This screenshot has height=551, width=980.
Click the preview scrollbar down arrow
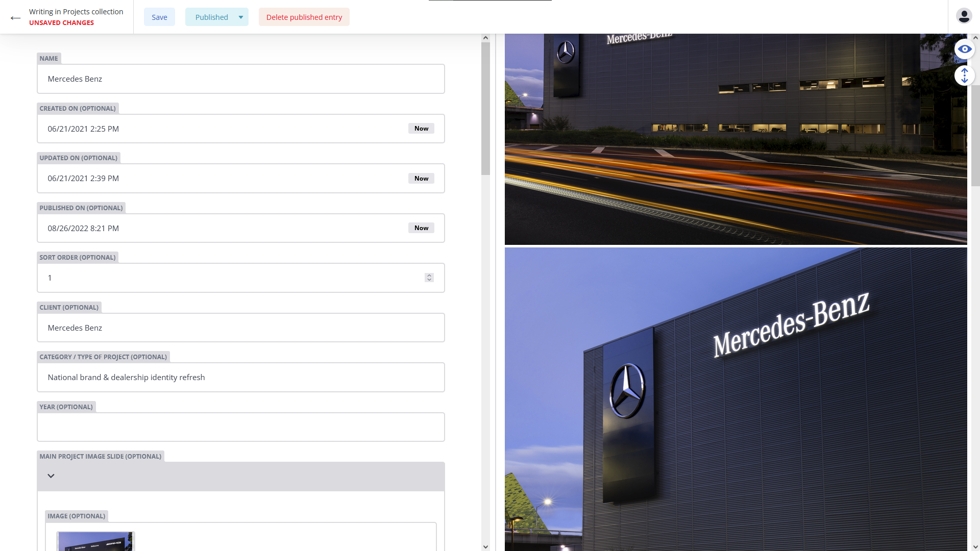[975, 547]
